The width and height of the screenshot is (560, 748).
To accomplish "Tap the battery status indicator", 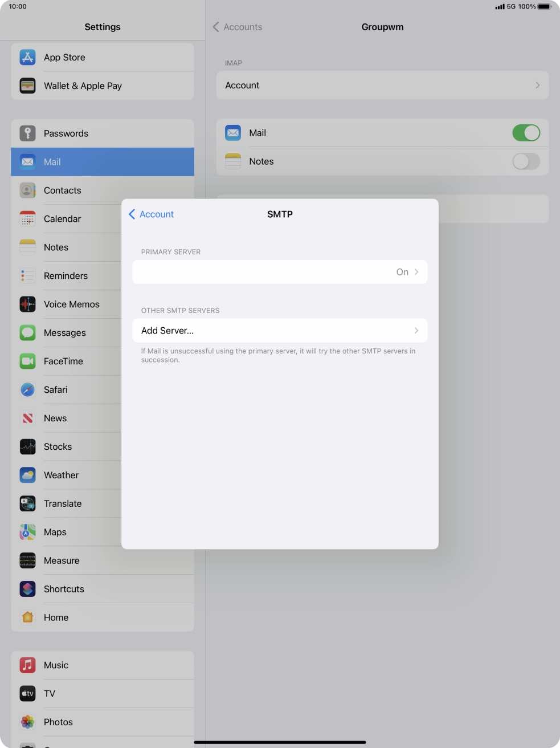I will pyautogui.click(x=544, y=7).
